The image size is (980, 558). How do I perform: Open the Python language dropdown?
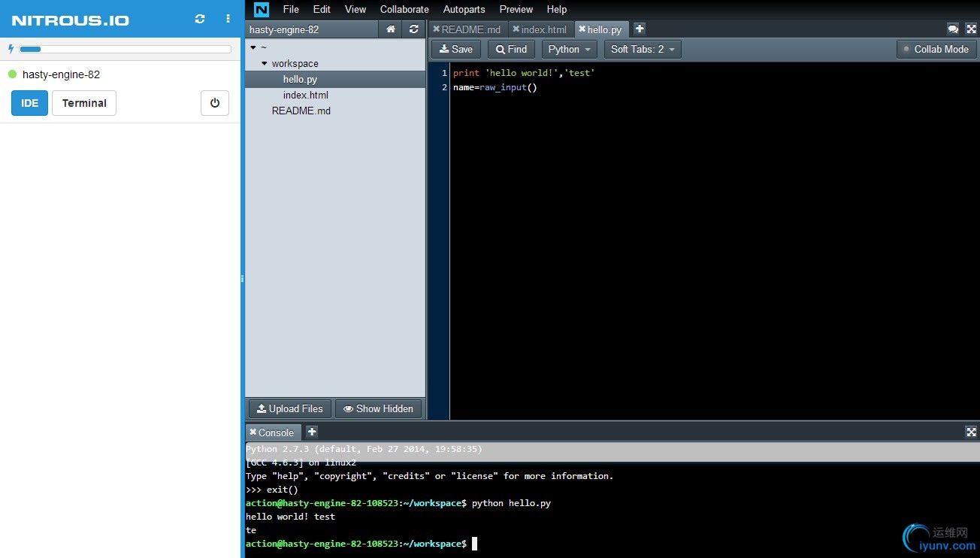(570, 49)
